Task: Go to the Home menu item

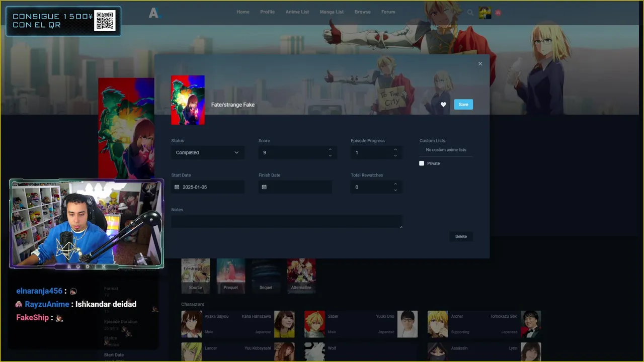Action: [x=243, y=12]
